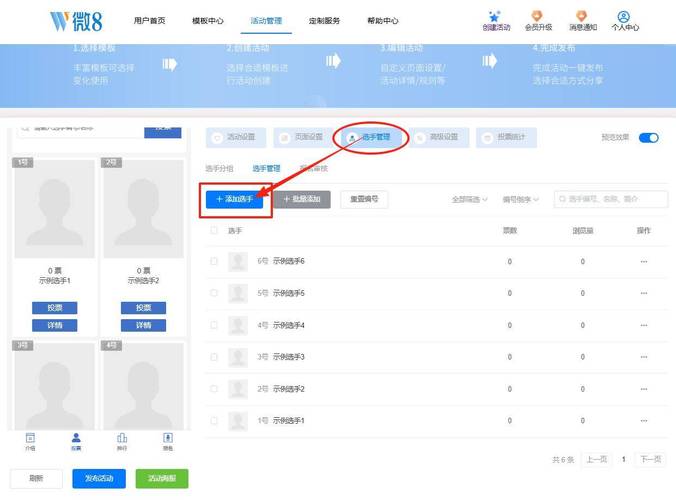Tap the 排行 ranking icon in preview
Viewport: 676px width, 500px height.
coord(122,442)
